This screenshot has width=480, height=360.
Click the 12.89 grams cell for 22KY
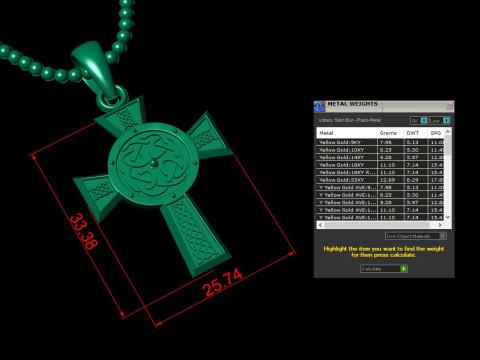pos(390,180)
